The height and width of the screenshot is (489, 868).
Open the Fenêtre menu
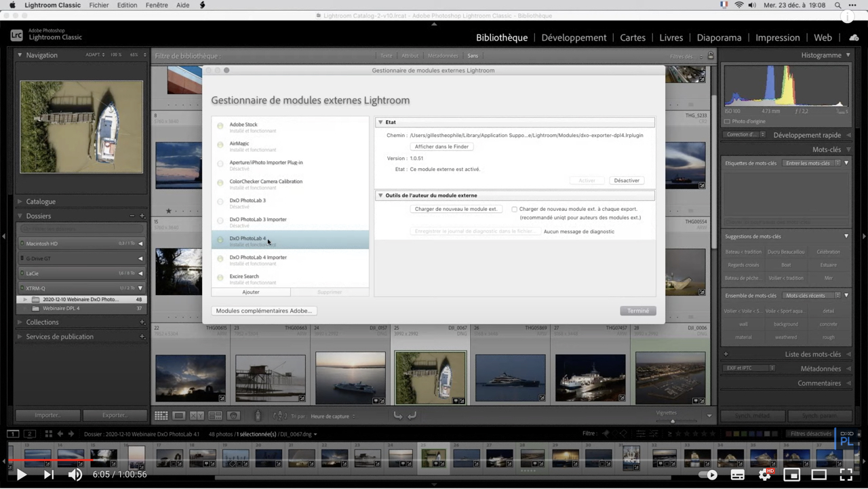pyautogui.click(x=157, y=5)
